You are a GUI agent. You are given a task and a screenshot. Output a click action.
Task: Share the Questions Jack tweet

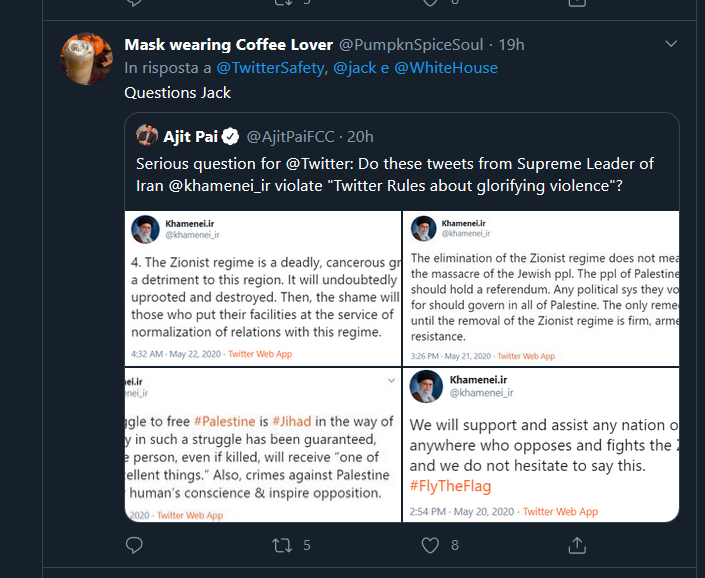click(x=577, y=545)
